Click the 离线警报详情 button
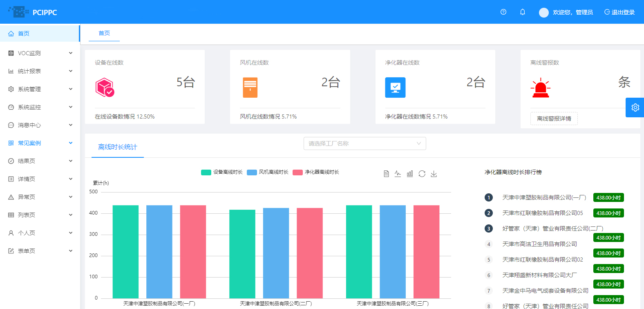Image resolution: width=644 pixels, height=309 pixels. click(554, 119)
